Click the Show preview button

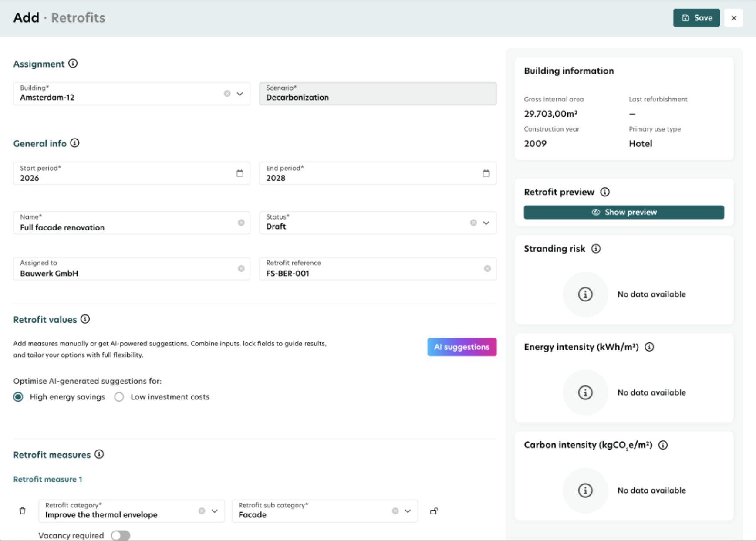[x=624, y=212]
